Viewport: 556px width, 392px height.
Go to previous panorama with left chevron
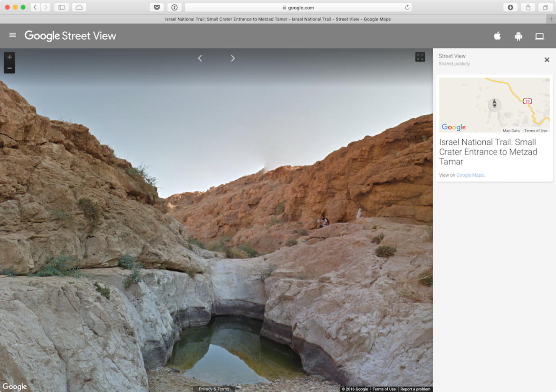click(200, 58)
